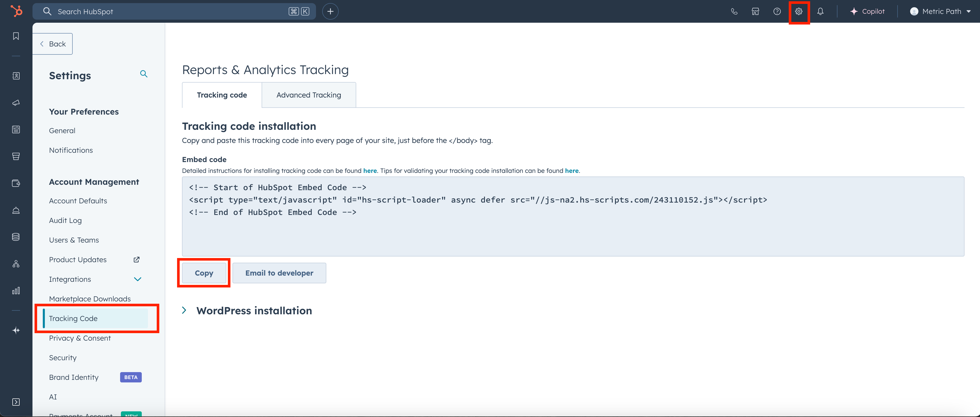This screenshot has height=417, width=980.
Task: Click inside the embed code text box
Action: coord(573,216)
